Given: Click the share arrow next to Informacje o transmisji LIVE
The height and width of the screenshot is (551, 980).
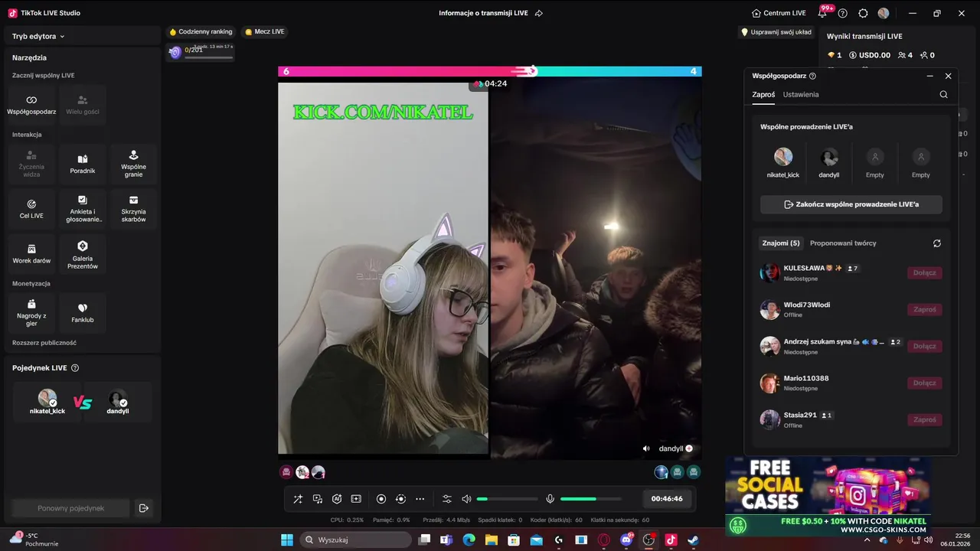Looking at the screenshot, I should 539,13.
